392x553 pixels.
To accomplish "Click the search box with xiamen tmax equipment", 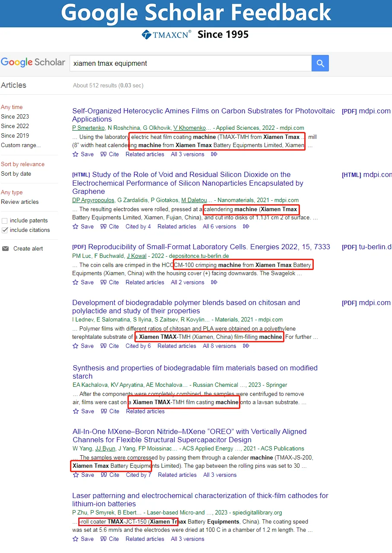I will (x=190, y=63).
